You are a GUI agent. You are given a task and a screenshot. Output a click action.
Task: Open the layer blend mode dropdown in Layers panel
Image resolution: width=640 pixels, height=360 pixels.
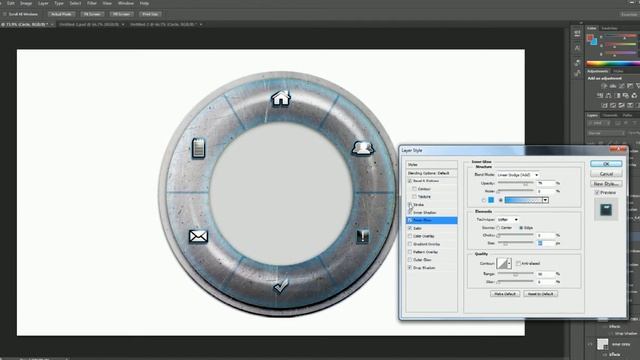click(x=606, y=133)
